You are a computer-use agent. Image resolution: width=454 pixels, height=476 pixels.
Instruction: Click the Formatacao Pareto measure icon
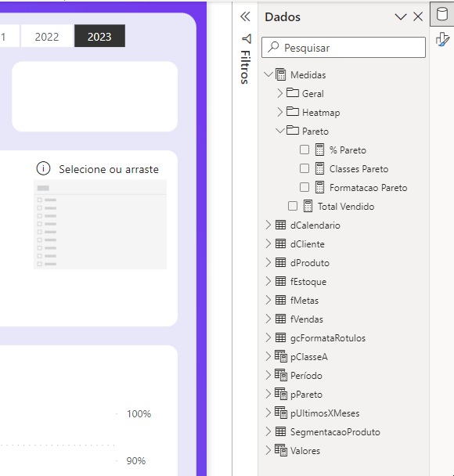[x=319, y=187]
